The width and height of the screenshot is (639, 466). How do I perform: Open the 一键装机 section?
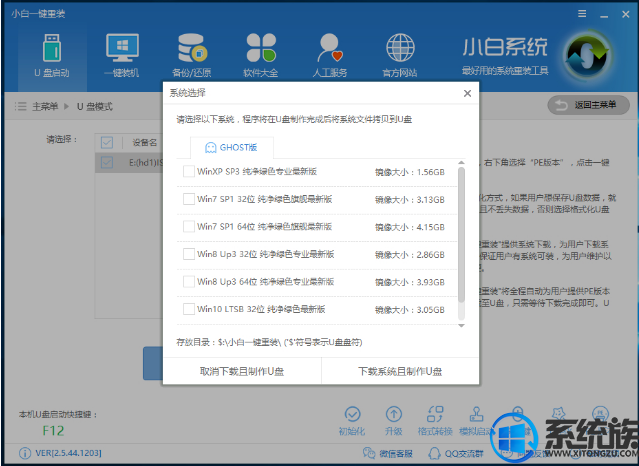(x=122, y=56)
